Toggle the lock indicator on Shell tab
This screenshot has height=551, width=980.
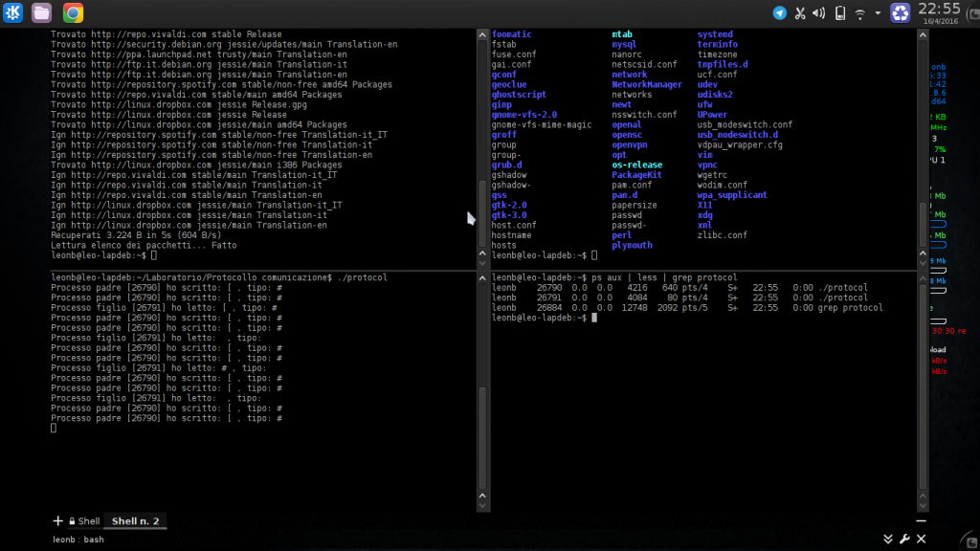point(73,520)
